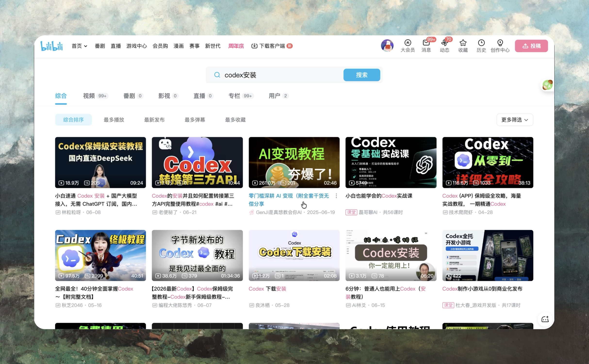The image size is (589, 364).
Task: Open the Codex保姆级安装教程 video thumbnail
Action: [100, 162]
